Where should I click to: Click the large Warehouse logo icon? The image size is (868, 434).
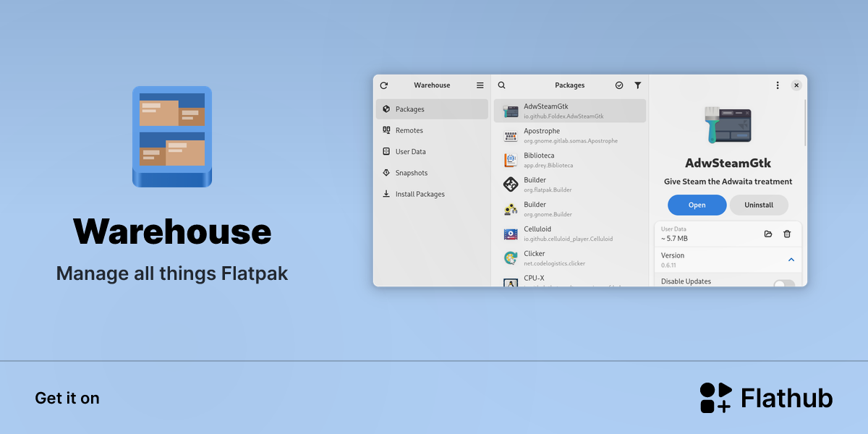pyautogui.click(x=172, y=137)
